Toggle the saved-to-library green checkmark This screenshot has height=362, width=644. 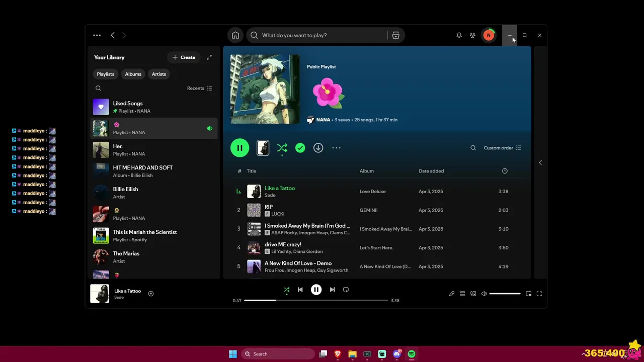click(300, 148)
